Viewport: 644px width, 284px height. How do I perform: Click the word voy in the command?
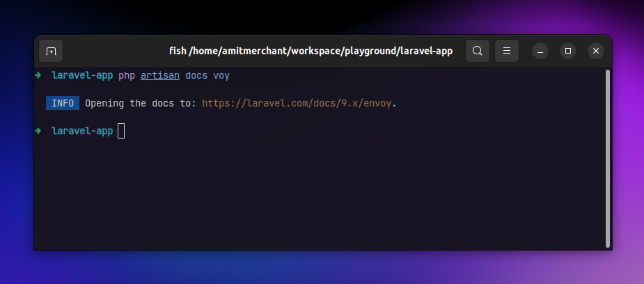pos(221,76)
